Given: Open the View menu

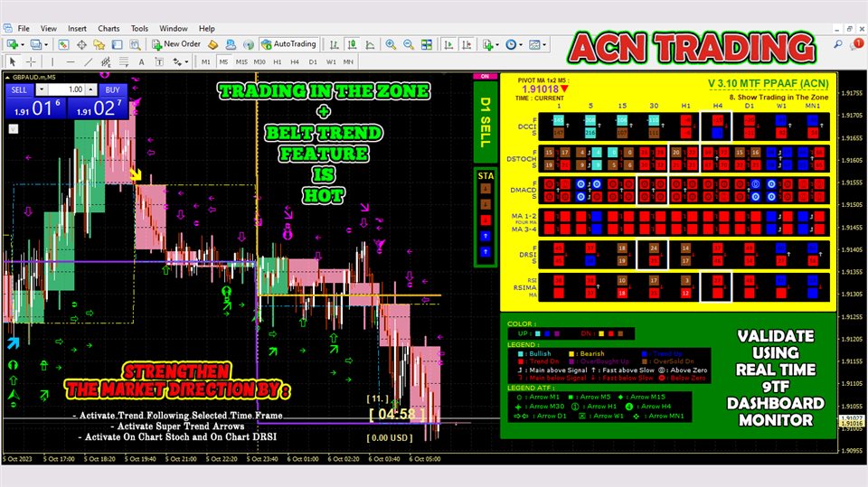Looking at the screenshot, I should 49,28.
